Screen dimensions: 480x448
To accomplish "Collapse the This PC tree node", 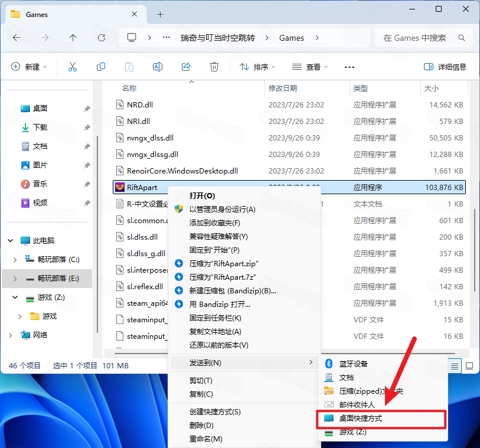I will [11, 240].
